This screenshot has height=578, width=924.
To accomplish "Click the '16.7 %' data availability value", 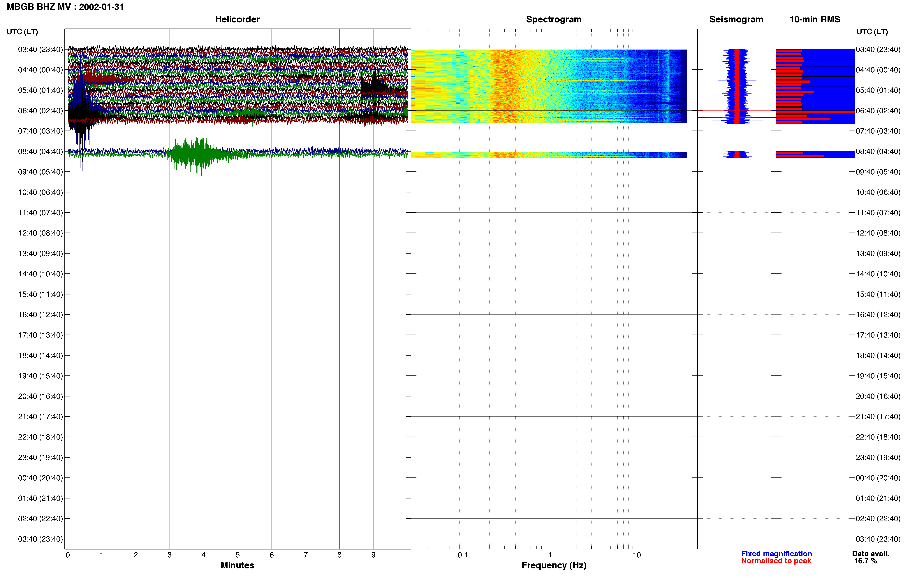I will pos(866,561).
